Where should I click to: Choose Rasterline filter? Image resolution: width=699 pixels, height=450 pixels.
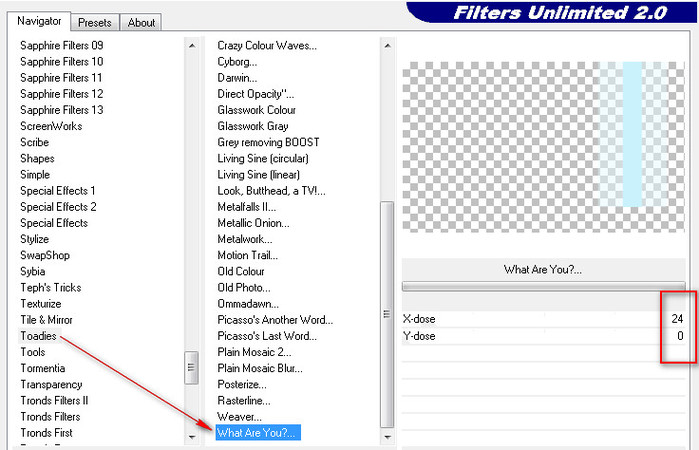pyautogui.click(x=244, y=400)
